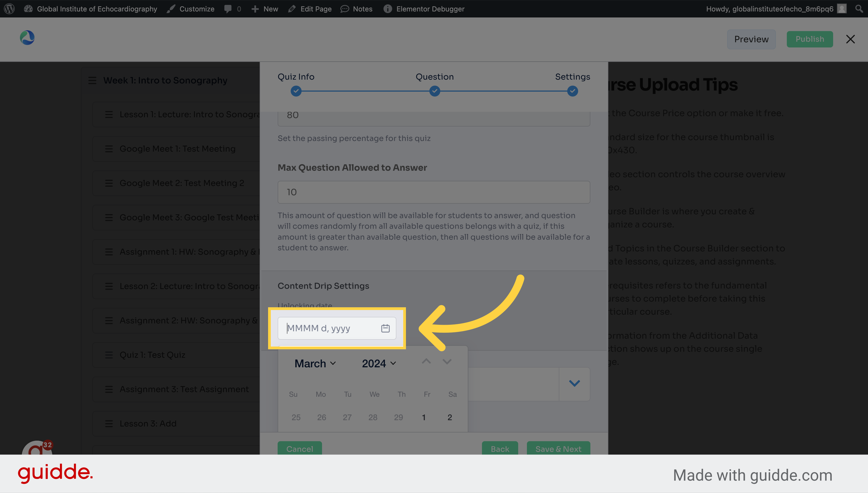Viewport: 868px width, 493px height.
Task: Click the Save & Next button
Action: click(x=559, y=449)
